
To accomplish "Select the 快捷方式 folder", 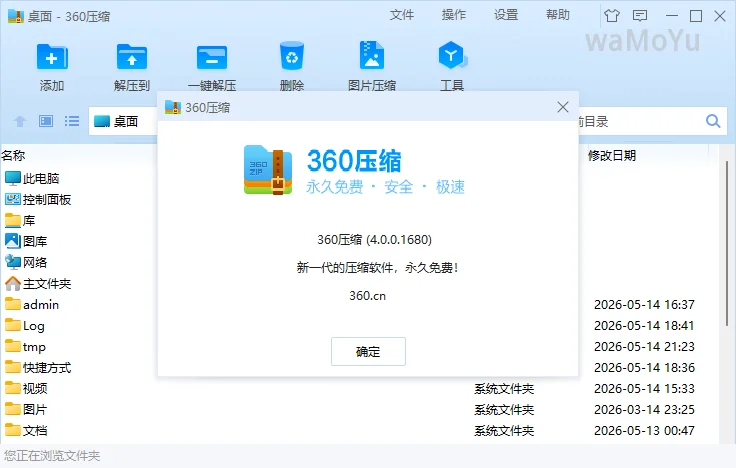I will point(38,368).
